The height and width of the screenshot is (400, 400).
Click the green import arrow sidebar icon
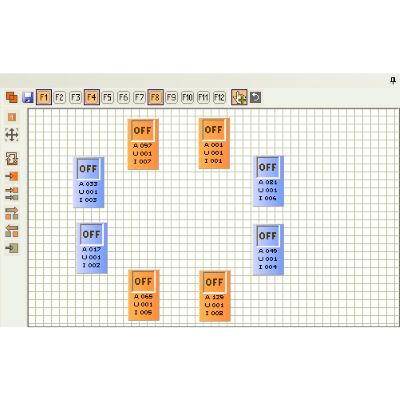tap(12, 248)
